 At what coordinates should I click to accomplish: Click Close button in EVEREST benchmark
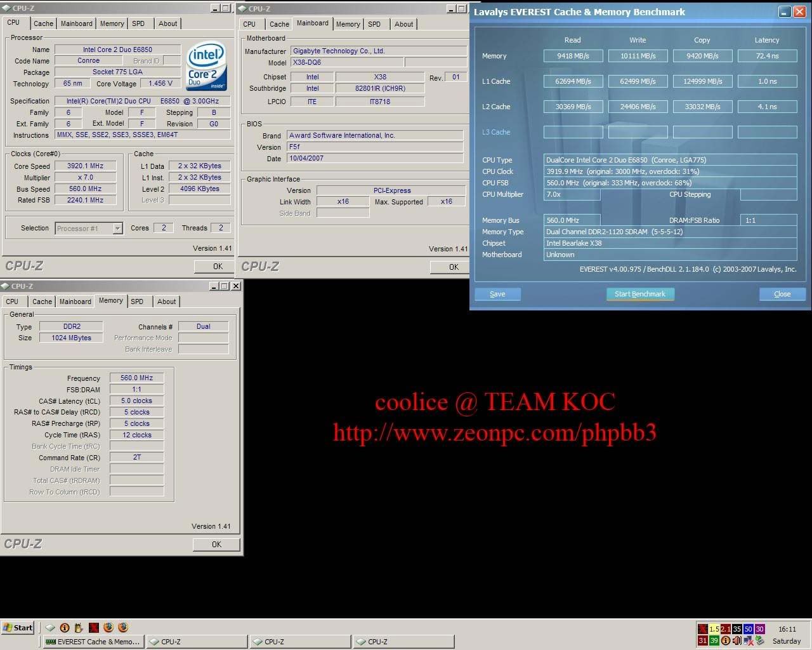[782, 294]
